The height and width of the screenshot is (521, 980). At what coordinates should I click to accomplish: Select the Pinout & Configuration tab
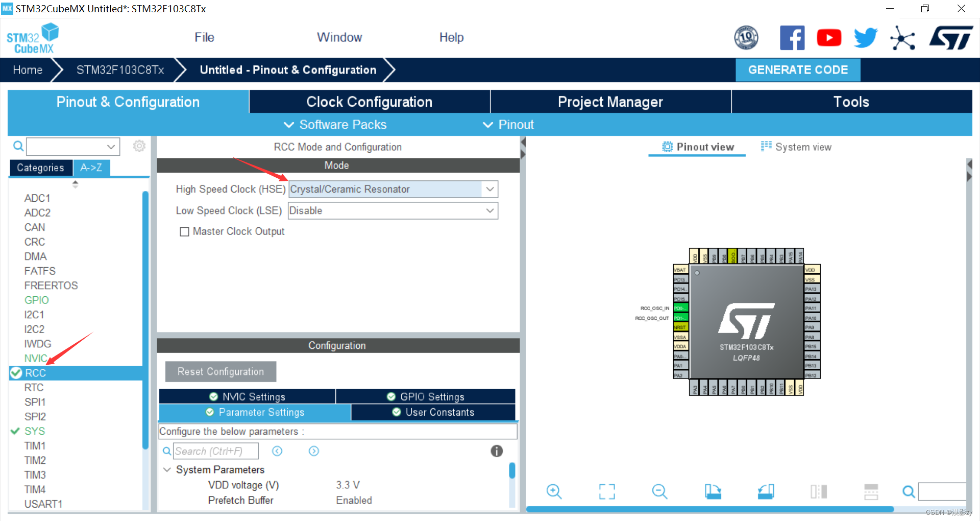[128, 102]
